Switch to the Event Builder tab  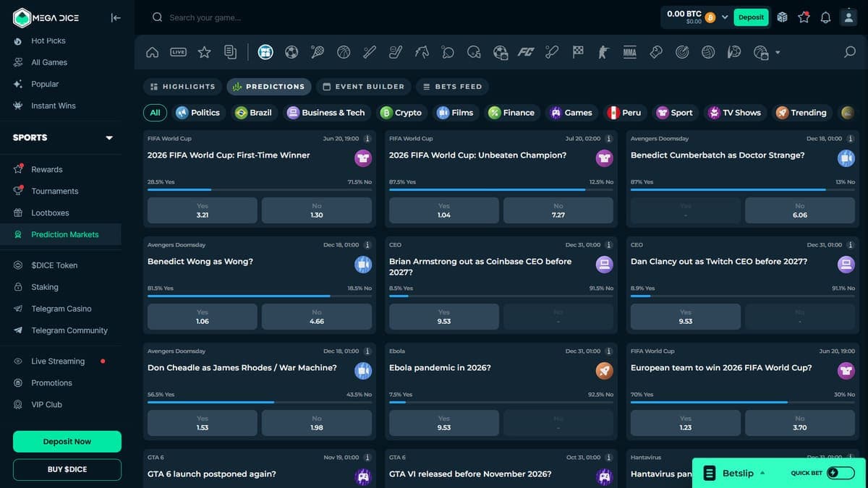click(363, 87)
